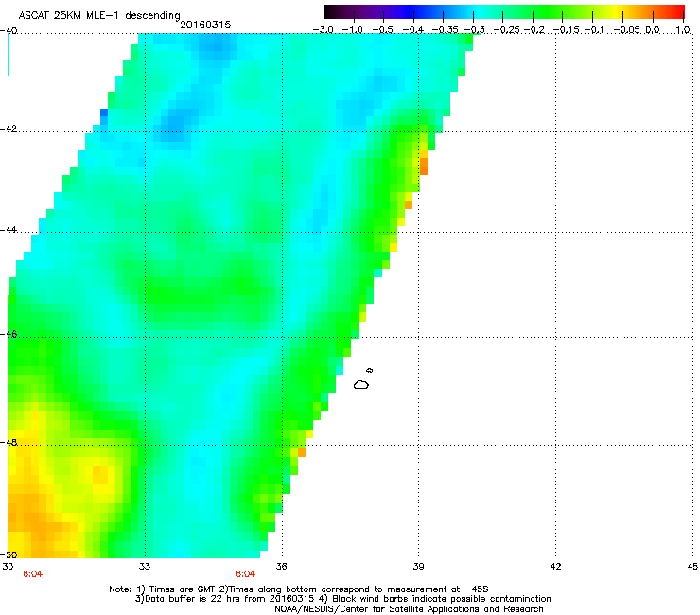
Task: Click the -0.15 colorbar tick label
Action: point(566,30)
